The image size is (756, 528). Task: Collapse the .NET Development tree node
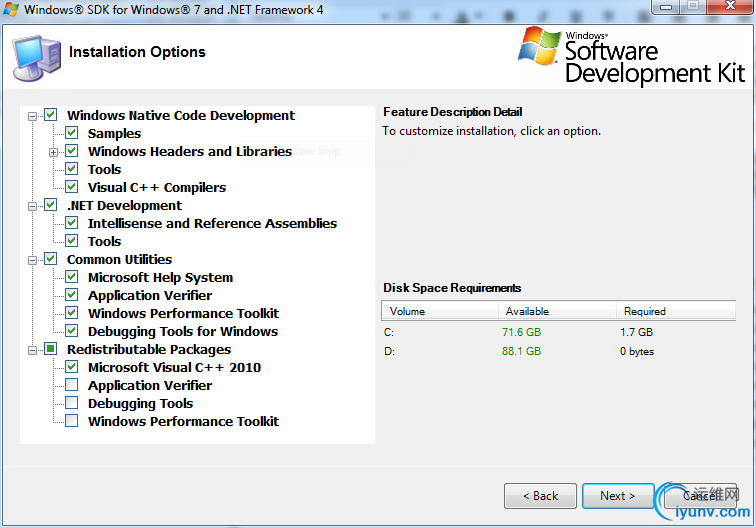pyautogui.click(x=32, y=206)
